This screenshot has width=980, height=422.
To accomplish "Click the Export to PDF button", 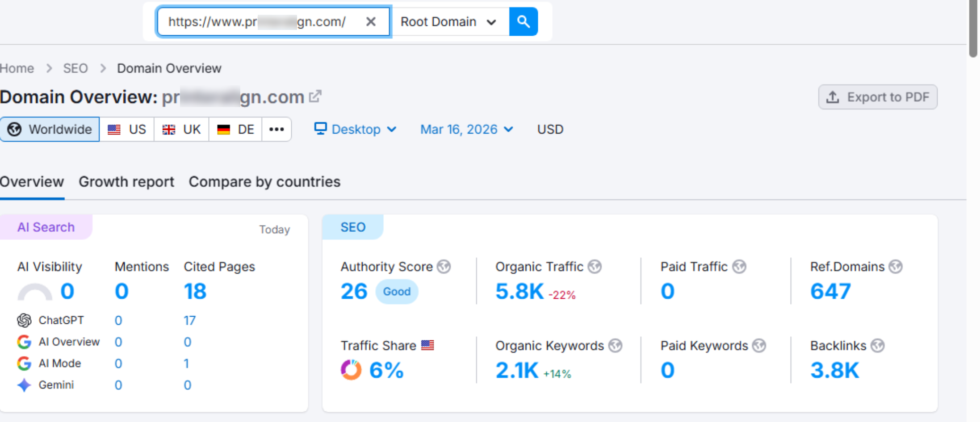I will (877, 97).
